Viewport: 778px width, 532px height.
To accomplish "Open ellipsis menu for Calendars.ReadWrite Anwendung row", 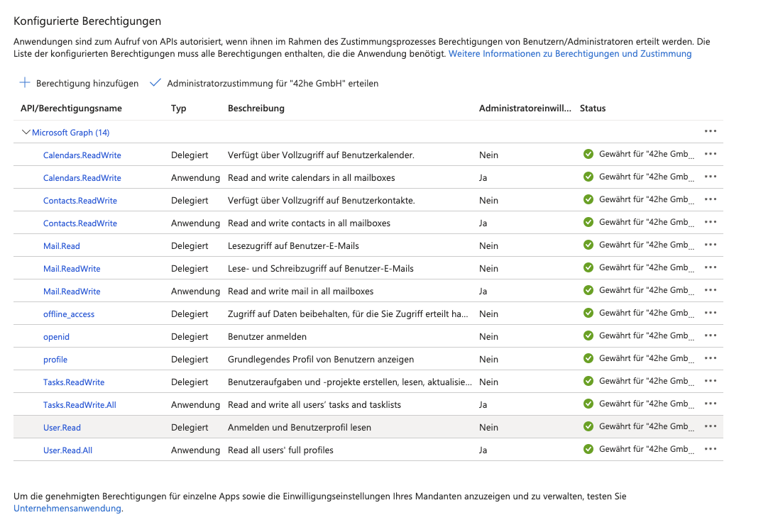I will 711,177.
